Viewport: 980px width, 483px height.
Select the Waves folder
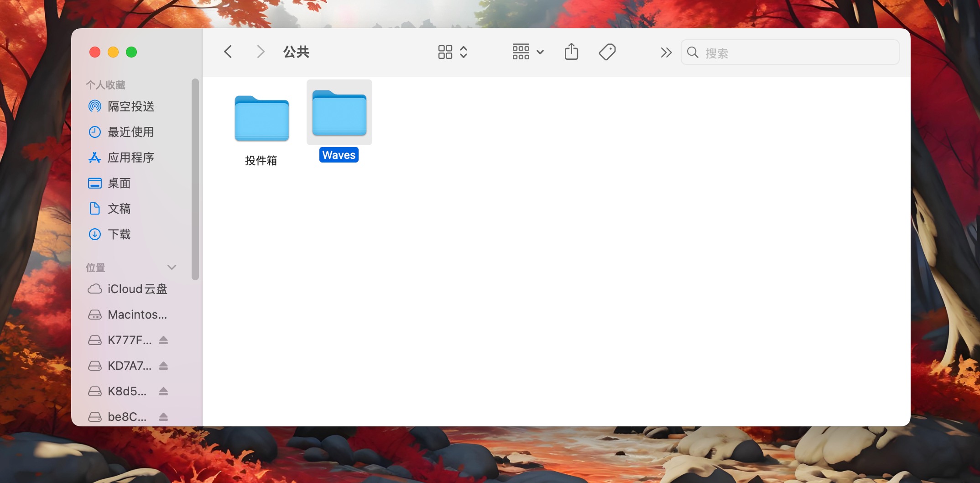pyautogui.click(x=339, y=114)
